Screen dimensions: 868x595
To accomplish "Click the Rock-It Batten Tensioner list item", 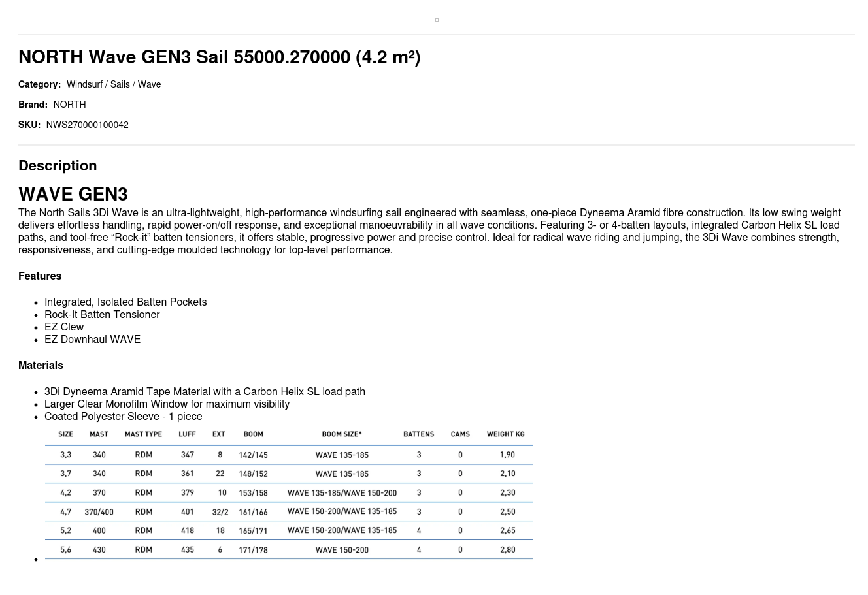I will pyautogui.click(x=102, y=315).
